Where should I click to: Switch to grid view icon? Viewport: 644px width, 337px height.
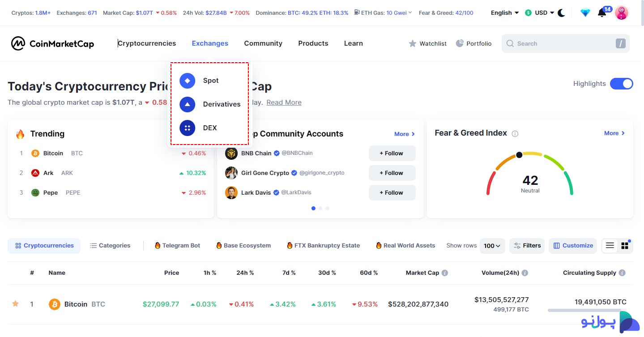coord(625,246)
